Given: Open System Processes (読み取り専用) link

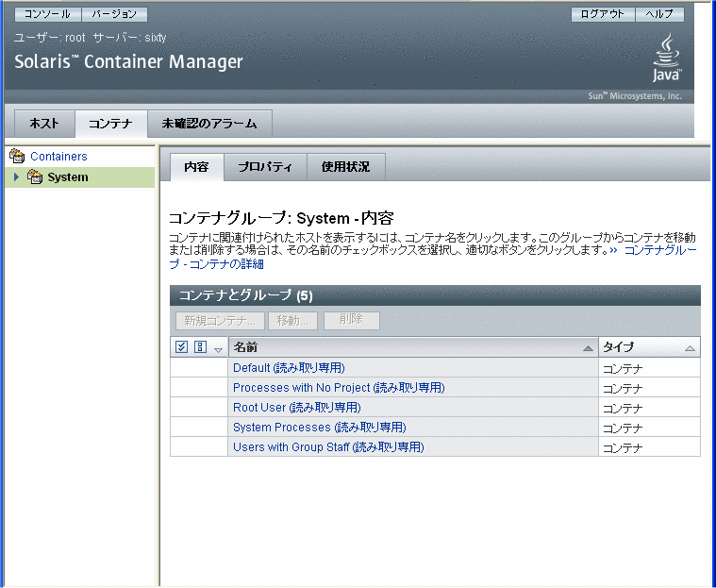Looking at the screenshot, I should tap(319, 428).
